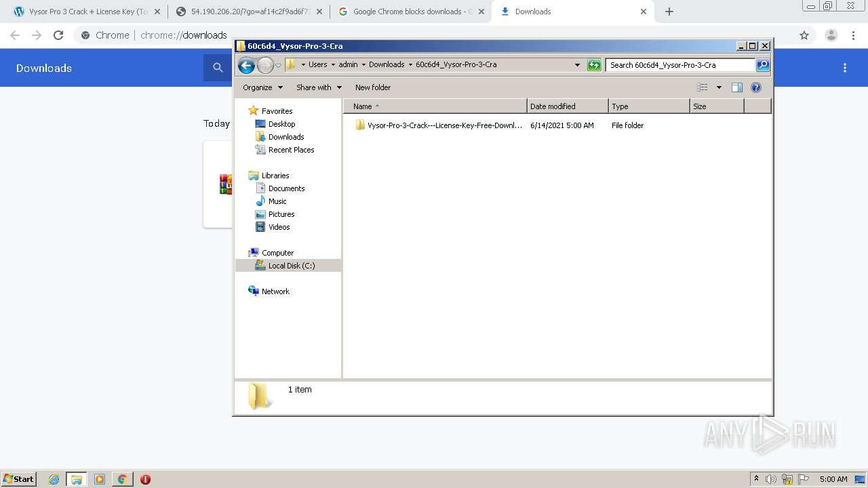The height and width of the screenshot is (488, 868).
Task: Click Chrome's back navigation arrow
Action: [x=15, y=35]
